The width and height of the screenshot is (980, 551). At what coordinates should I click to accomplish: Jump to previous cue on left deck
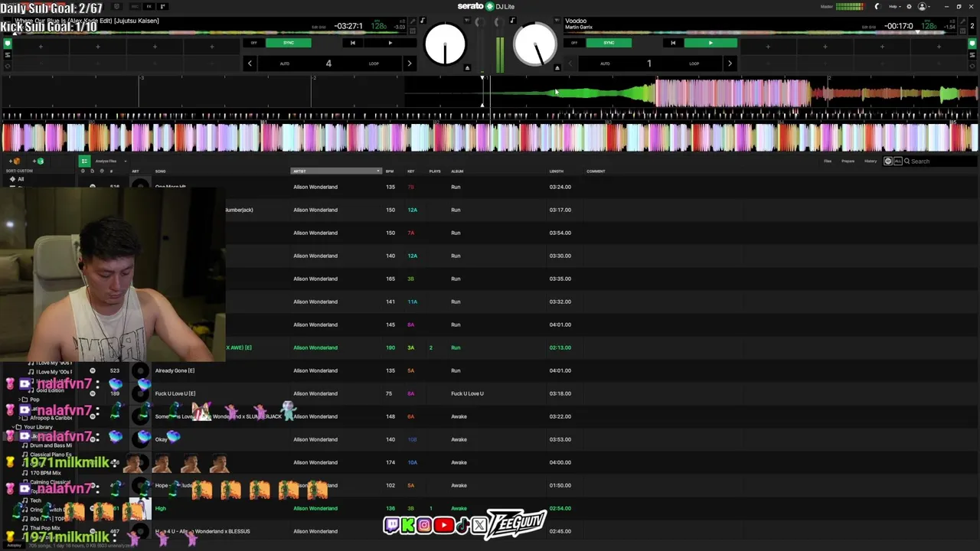[352, 43]
